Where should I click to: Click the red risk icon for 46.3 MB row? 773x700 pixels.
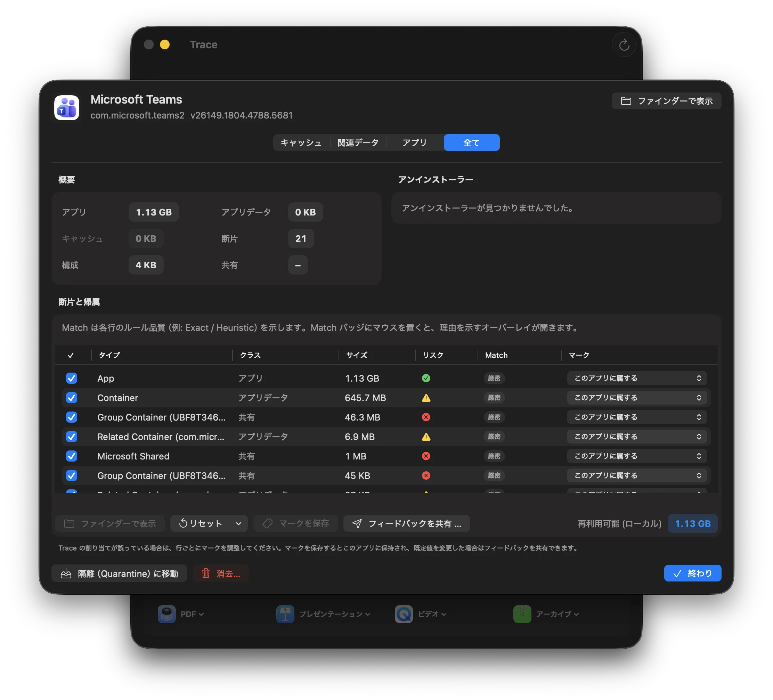(426, 417)
